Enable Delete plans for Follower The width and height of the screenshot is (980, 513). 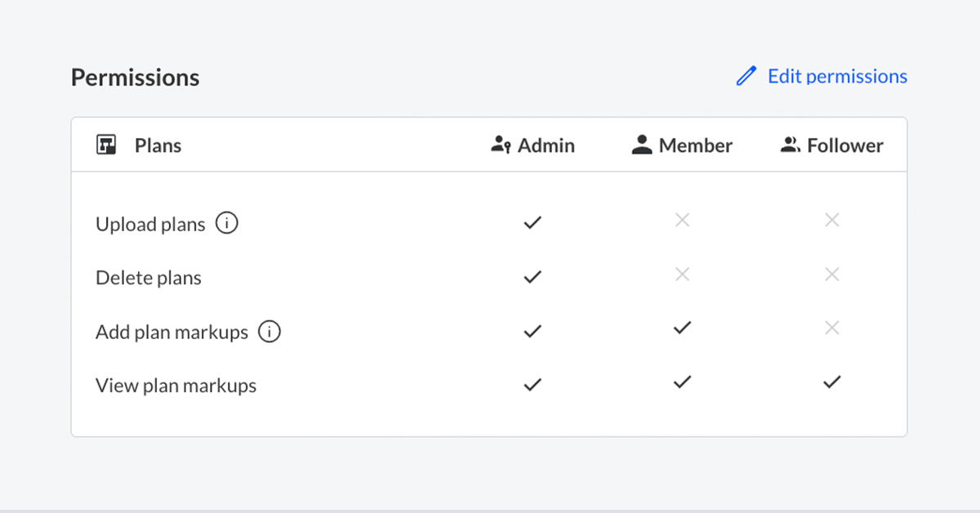[x=831, y=274]
